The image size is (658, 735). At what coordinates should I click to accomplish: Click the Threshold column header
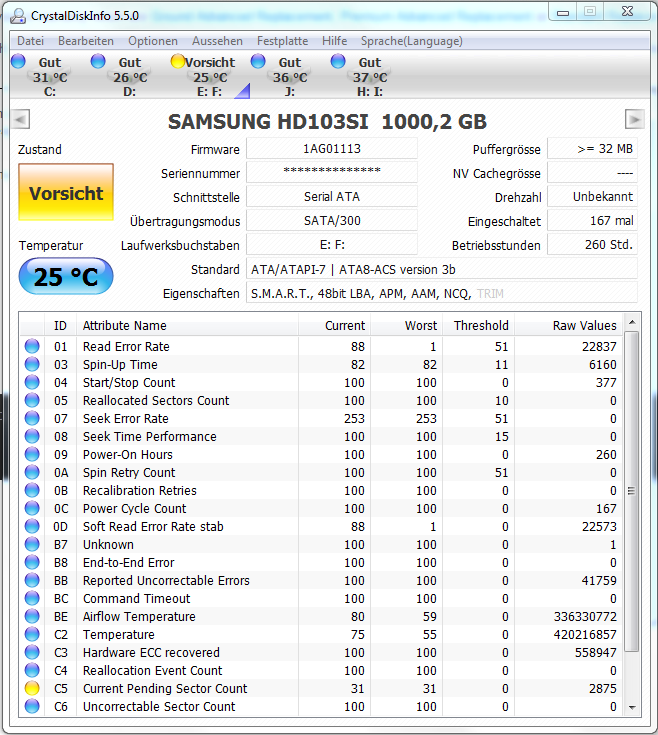479,326
